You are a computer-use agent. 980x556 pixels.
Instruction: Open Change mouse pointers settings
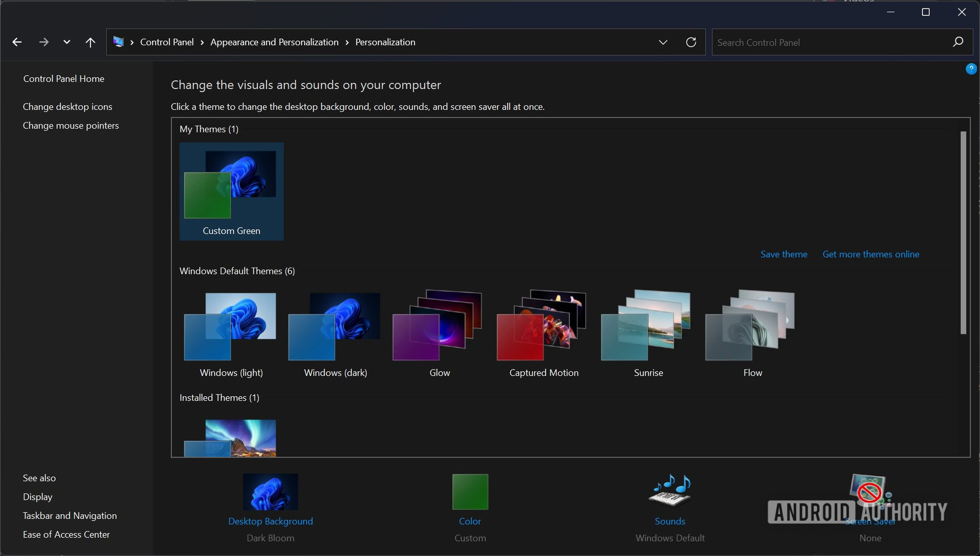click(x=70, y=125)
